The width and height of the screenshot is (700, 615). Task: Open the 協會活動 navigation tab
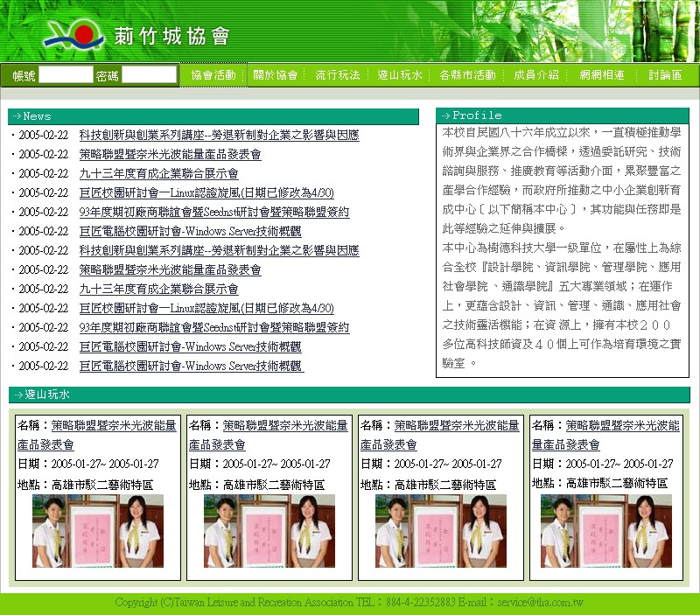(x=213, y=75)
